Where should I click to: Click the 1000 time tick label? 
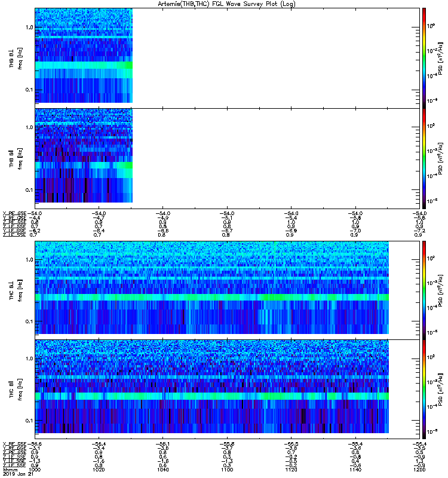pos(35,470)
